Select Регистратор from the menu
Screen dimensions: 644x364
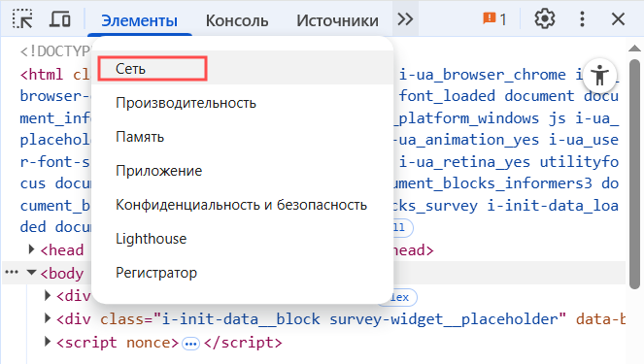(242, 273)
